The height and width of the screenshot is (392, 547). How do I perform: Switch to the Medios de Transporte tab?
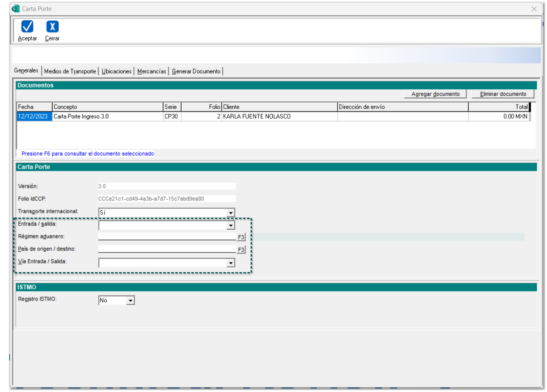click(70, 71)
